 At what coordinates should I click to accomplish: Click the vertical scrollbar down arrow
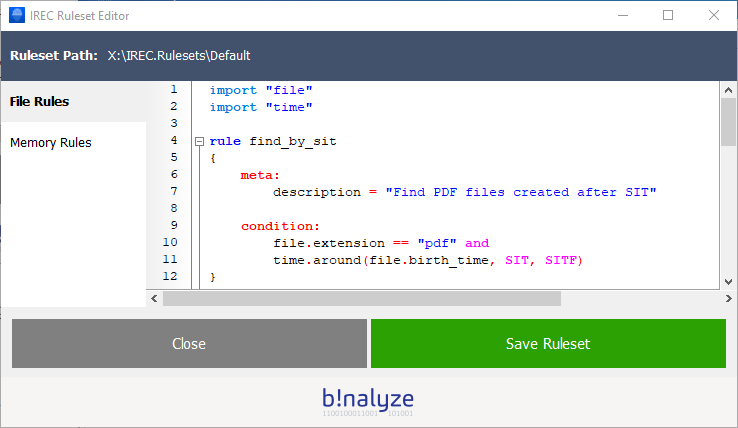point(729,281)
